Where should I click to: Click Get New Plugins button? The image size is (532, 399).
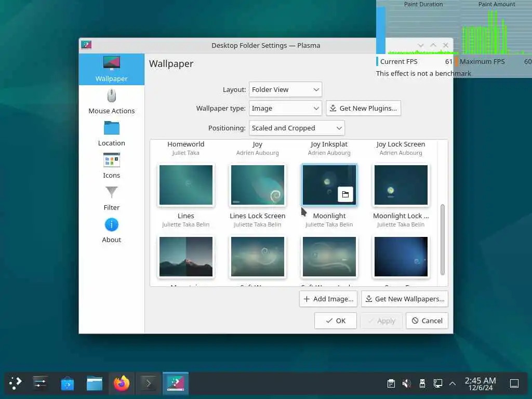click(x=363, y=108)
